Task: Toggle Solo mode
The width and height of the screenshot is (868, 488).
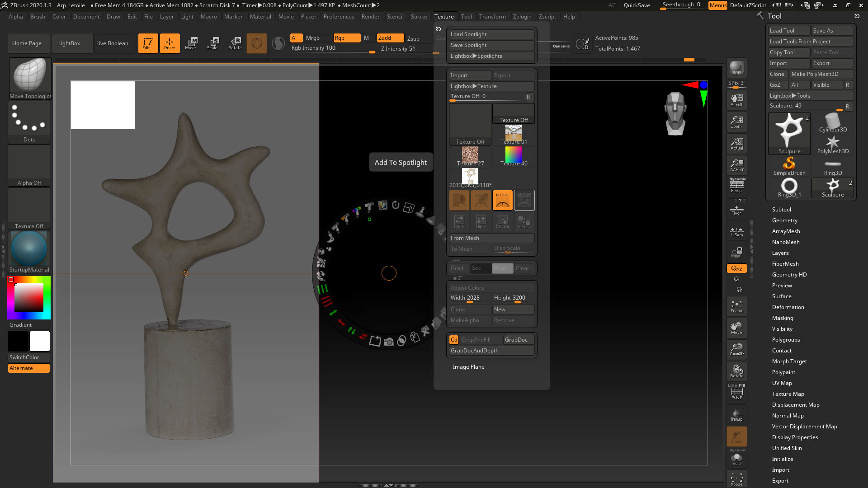Action: click(736, 459)
